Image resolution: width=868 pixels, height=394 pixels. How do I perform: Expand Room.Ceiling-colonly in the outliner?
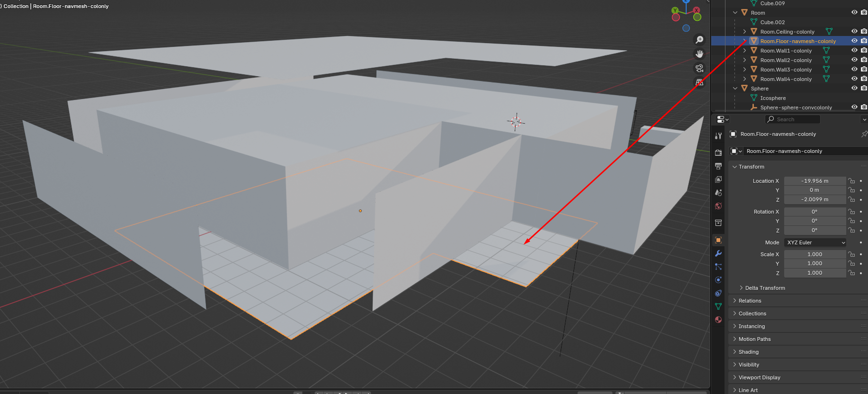744,32
